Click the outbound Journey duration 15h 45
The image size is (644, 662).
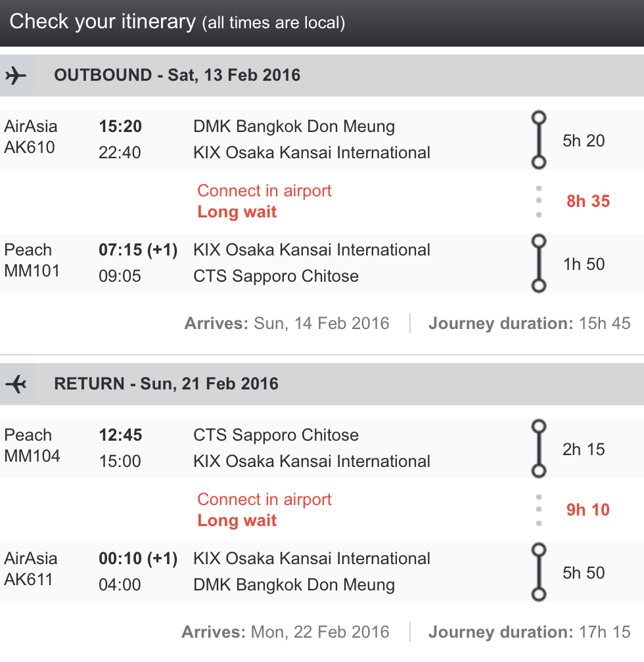point(529,323)
